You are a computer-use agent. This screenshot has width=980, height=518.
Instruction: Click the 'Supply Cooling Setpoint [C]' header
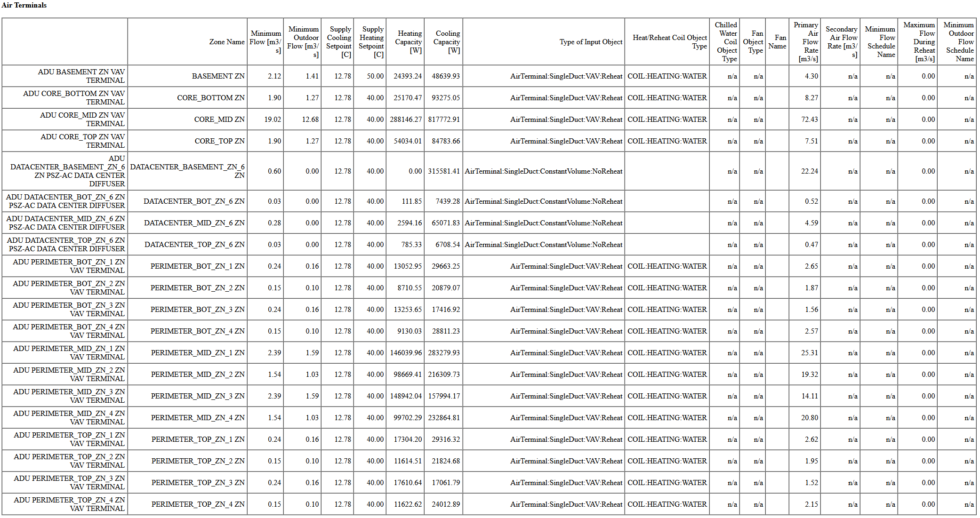(339, 42)
